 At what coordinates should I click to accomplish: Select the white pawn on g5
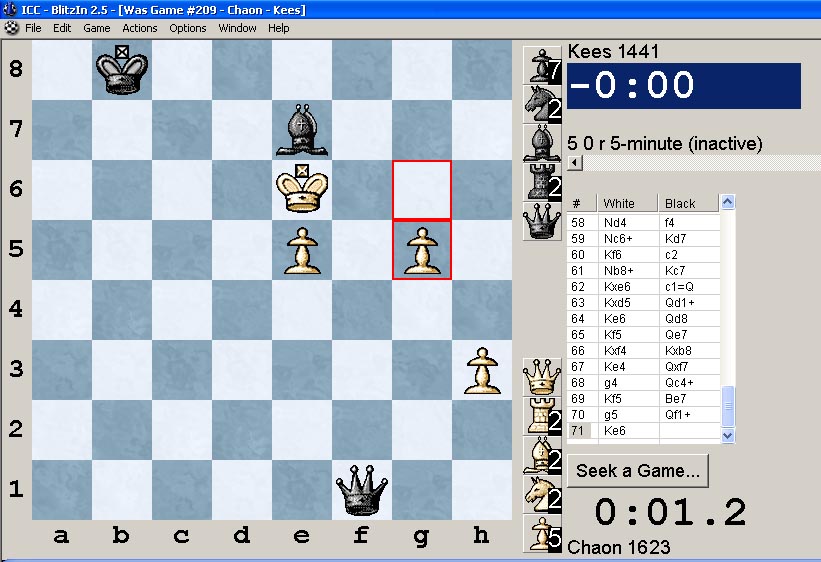click(x=422, y=250)
